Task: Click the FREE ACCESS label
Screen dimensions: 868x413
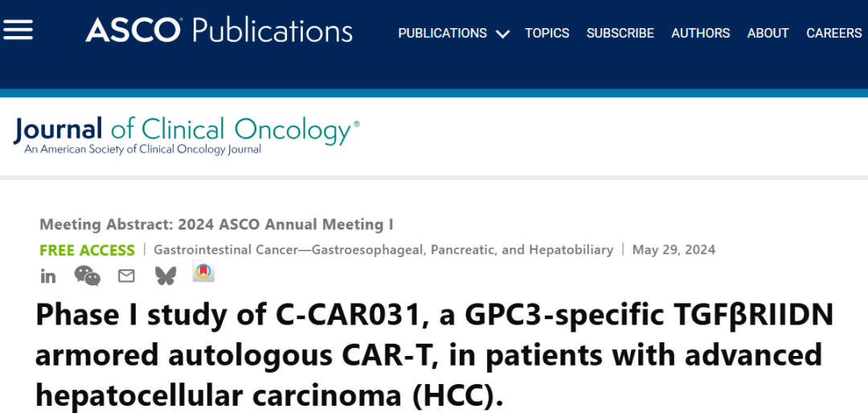Action: click(87, 250)
